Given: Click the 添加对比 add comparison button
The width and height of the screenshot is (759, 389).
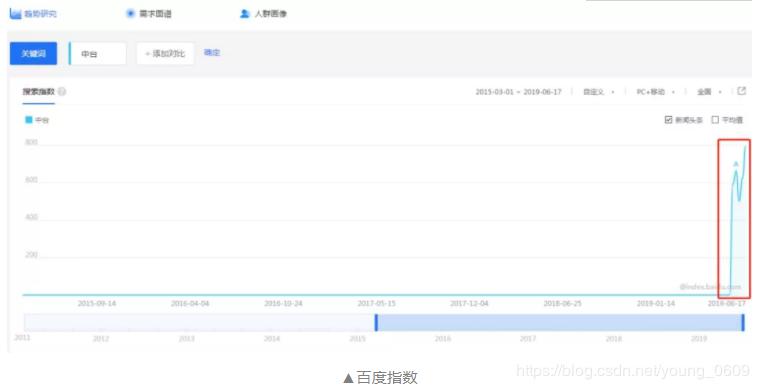Looking at the screenshot, I should point(165,53).
